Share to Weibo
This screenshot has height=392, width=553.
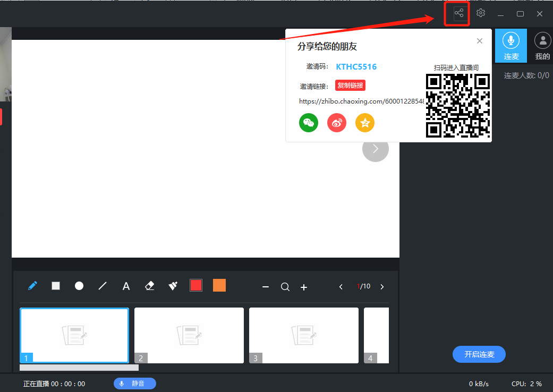(x=337, y=123)
